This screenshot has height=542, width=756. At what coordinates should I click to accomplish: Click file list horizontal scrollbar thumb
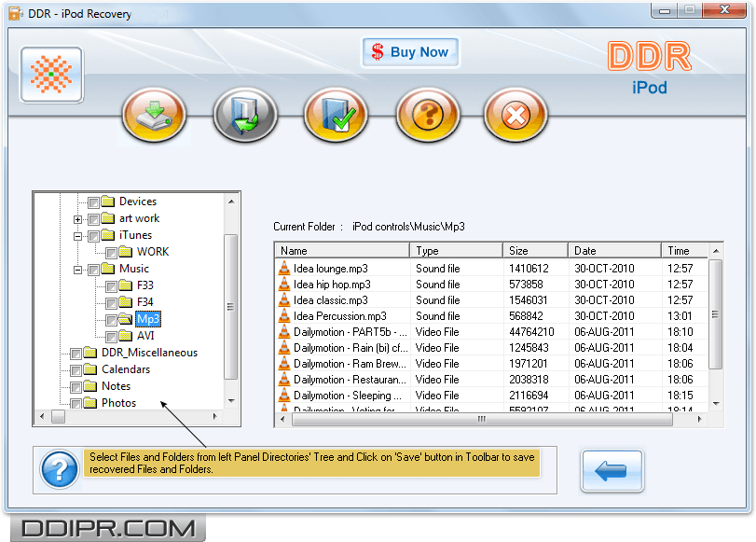482,419
